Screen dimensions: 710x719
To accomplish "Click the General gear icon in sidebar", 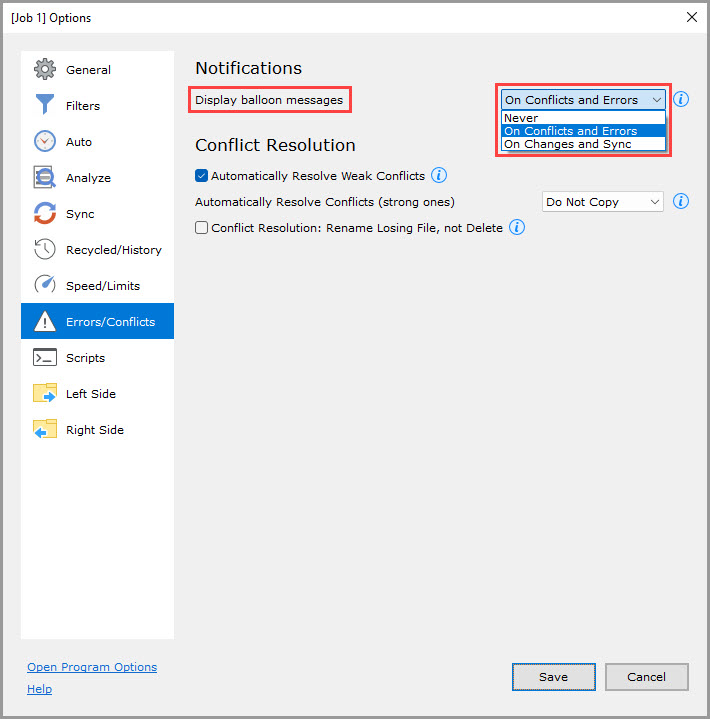I will tap(45, 70).
